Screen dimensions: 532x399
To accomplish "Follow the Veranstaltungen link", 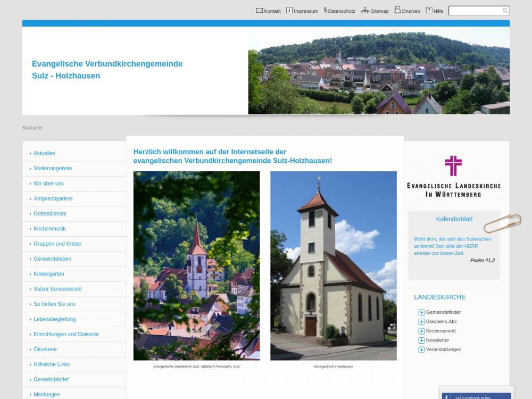I will pos(443,350).
